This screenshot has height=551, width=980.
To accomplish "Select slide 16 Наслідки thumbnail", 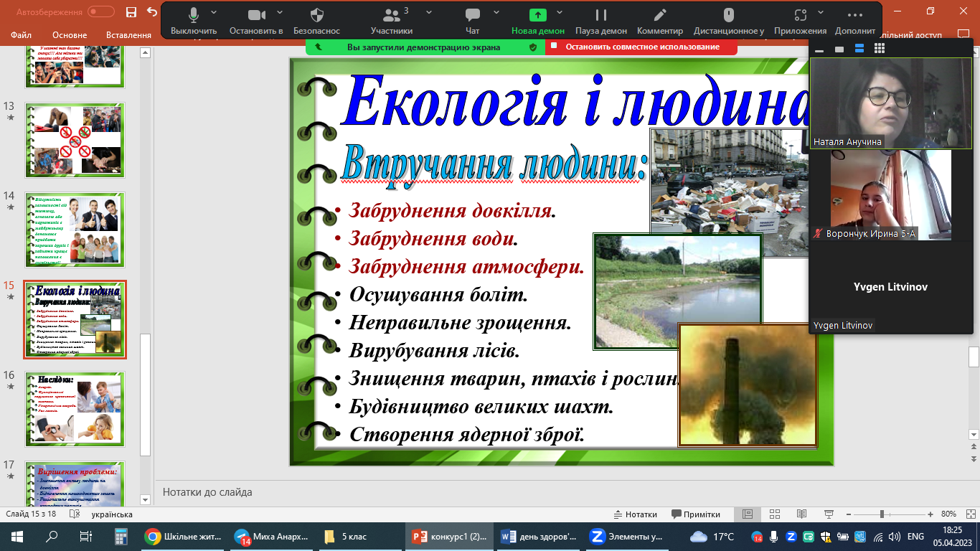I will (x=75, y=409).
